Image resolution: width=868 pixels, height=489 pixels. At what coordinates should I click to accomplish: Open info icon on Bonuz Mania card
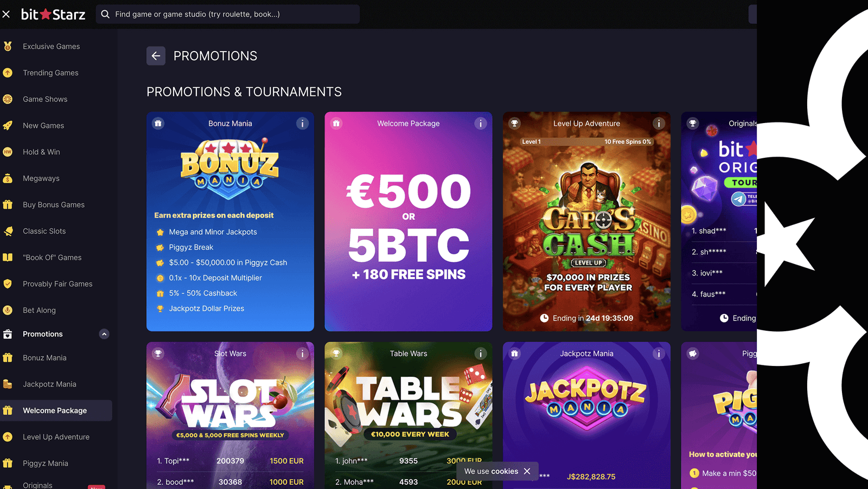[x=302, y=124]
